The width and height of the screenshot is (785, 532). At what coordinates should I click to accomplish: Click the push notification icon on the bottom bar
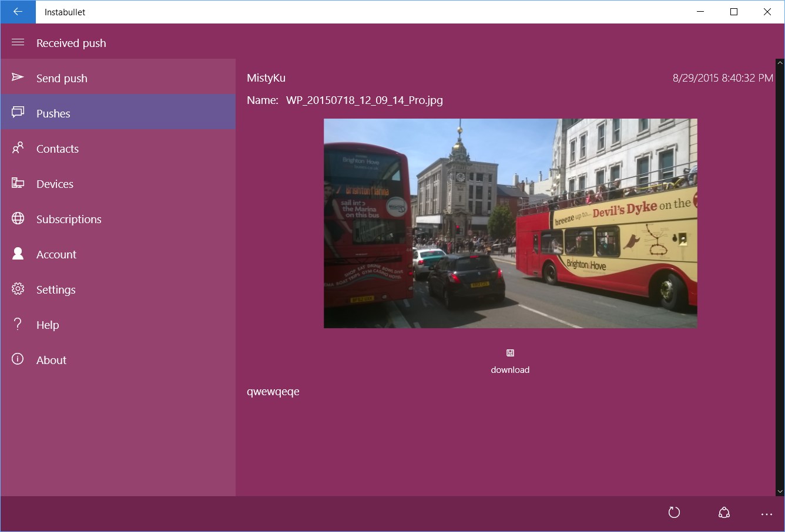pyautogui.click(x=723, y=512)
